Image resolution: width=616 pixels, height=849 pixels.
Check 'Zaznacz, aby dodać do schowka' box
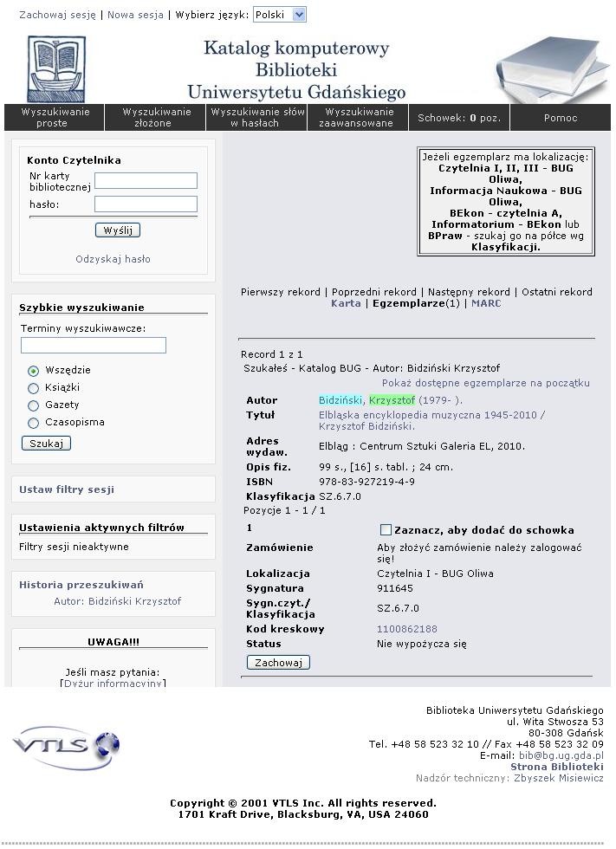coord(386,529)
